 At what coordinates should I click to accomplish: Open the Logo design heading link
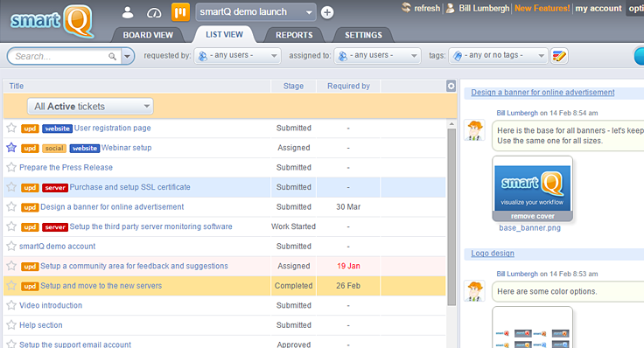(x=493, y=254)
